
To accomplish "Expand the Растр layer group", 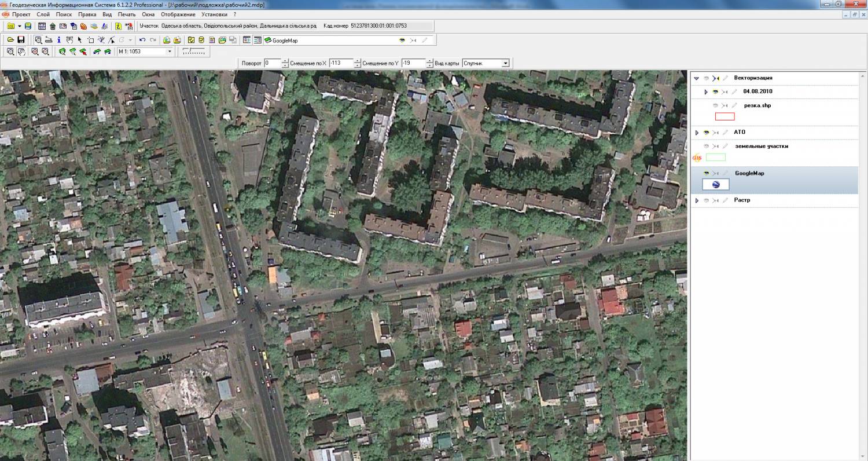I will coord(697,200).
